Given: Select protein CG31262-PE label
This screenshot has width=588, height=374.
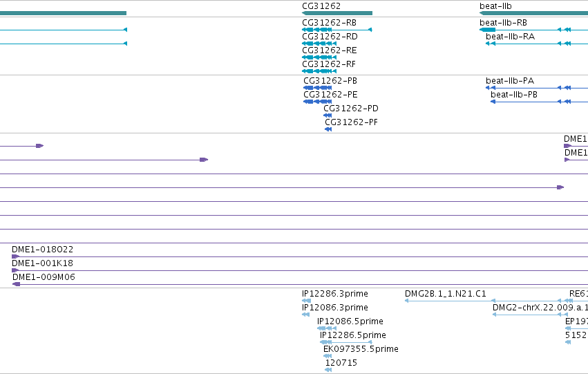Looking at the screenshot, I should 330,95.
